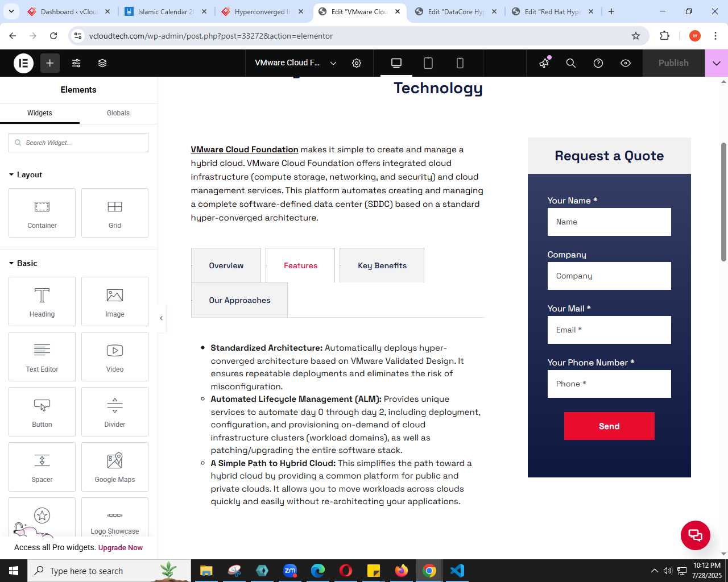Show hidden system tray icons
Viewport: 728px width, 582px height.
[655, 571]
